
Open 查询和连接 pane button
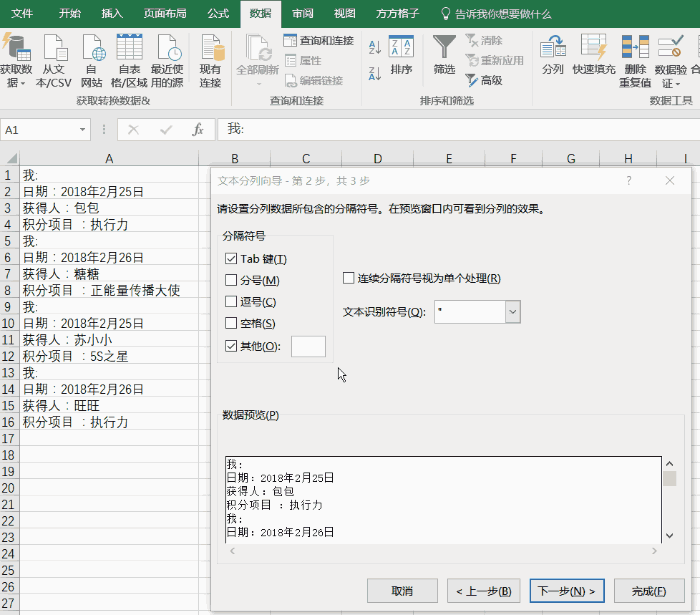coord(318,41)
